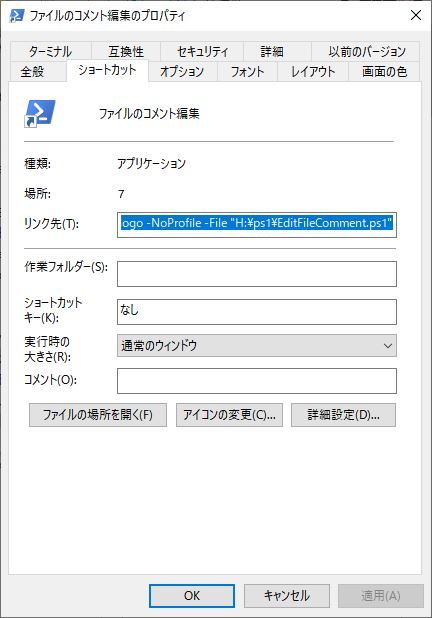Open the 通常のウィンドウ combo box

[257, 346]
